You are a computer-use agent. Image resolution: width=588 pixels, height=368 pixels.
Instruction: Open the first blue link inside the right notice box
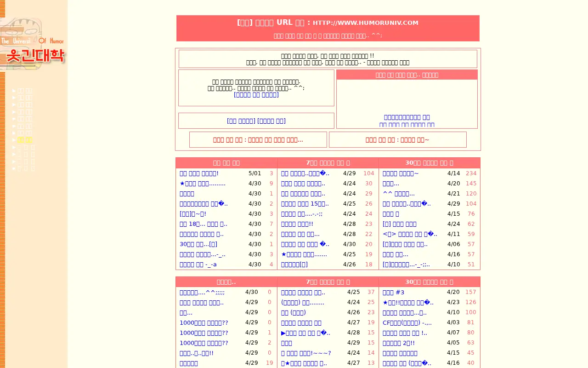click(x=407, y=117)
